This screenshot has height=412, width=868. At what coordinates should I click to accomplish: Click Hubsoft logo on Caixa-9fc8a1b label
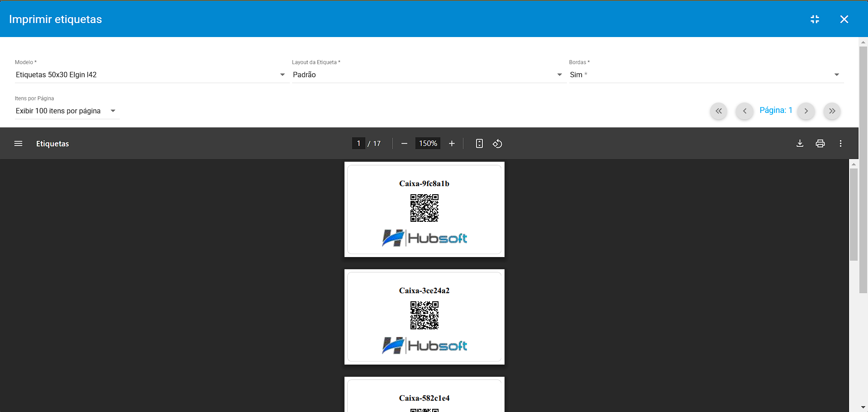424,238
